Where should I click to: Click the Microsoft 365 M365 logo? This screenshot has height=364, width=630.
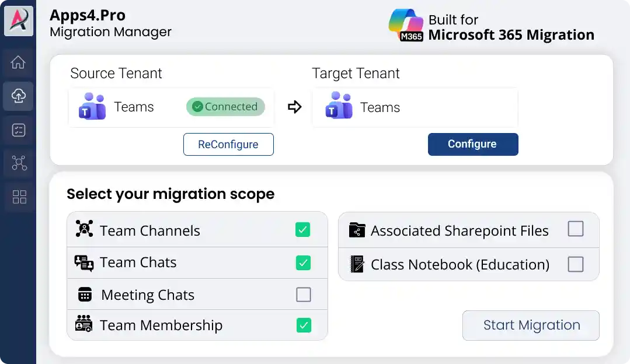[x=406, y=25]
